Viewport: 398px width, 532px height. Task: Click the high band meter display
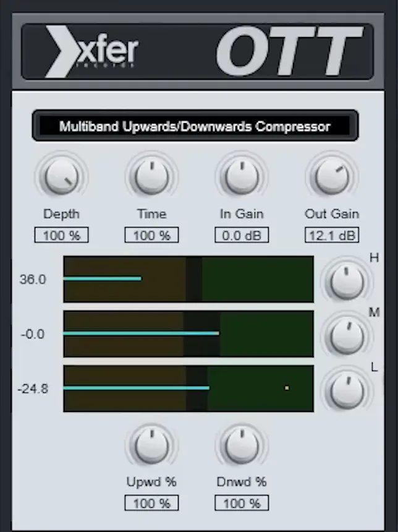[188, 279]
